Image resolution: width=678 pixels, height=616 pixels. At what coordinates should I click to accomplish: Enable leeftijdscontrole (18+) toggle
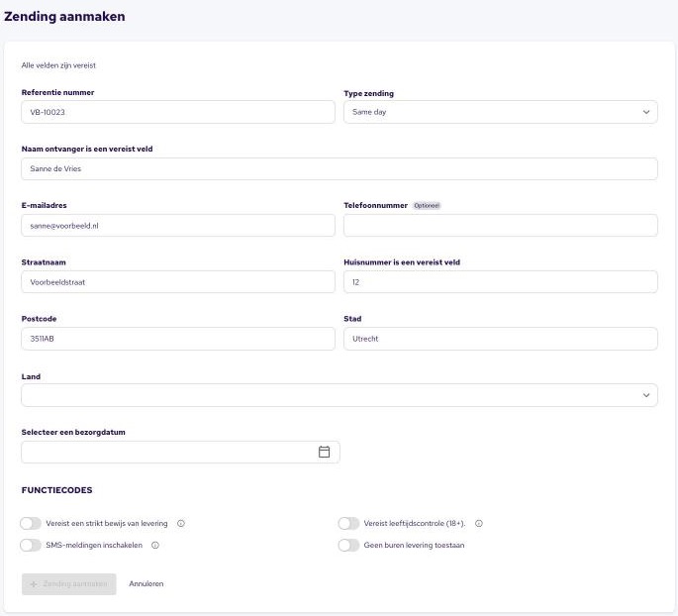[348, 524]
